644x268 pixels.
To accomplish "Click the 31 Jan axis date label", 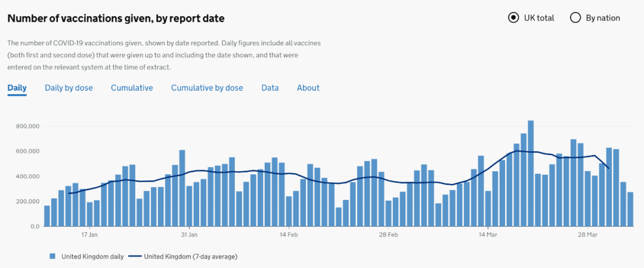I will (x=189, y=235).
